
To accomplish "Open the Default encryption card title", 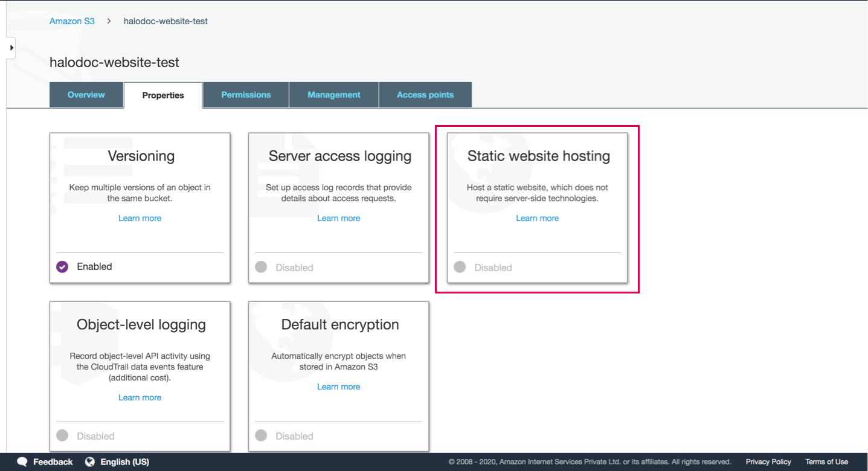I will click(340, 324).
